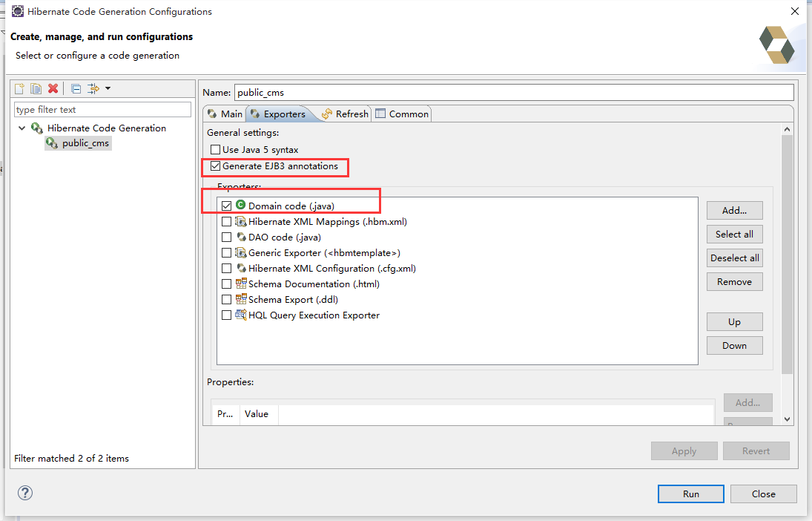Click the New launch configuration icon
The height and width of the screenshot is (521, 812).
(x=21, y=89)
